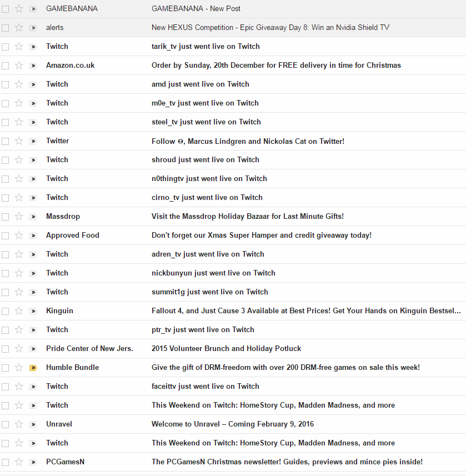
Task: Open 'New HEXUS Competition' Epic Giveaway subject
Action: (270, 27)
